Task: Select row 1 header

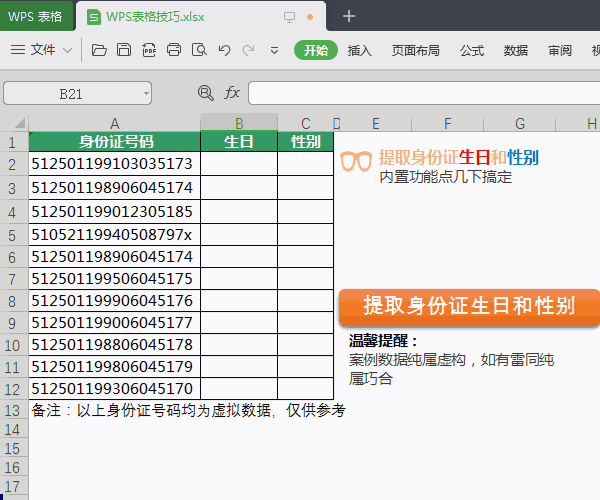Action: (12, 142)
